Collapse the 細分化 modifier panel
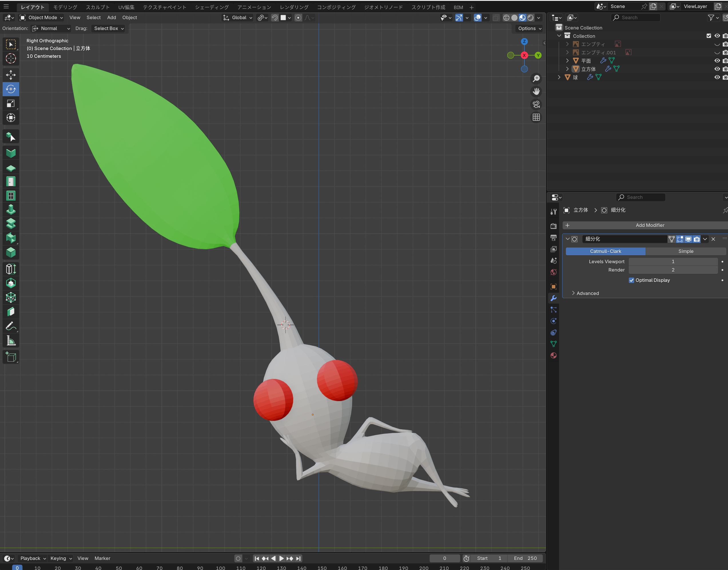Image resolution: width=728 pixels, height=570 pixels. tap(567, 239)
